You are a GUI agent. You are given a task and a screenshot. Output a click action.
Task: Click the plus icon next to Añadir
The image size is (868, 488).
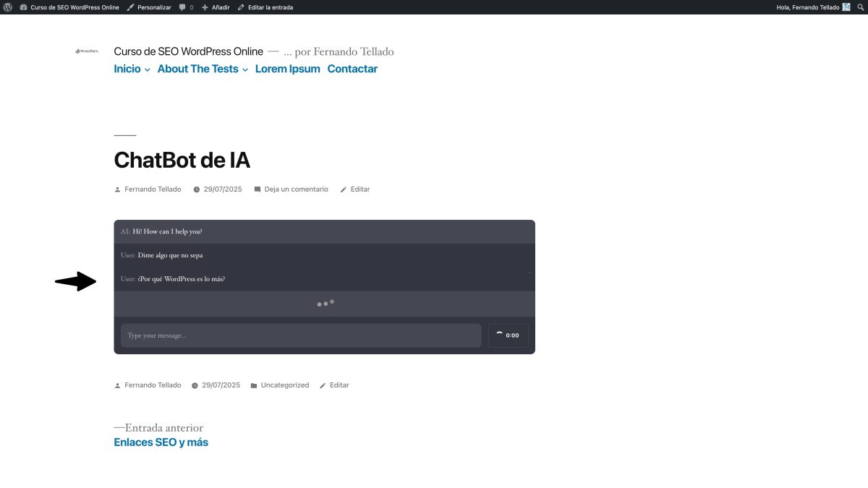[206, 7]
